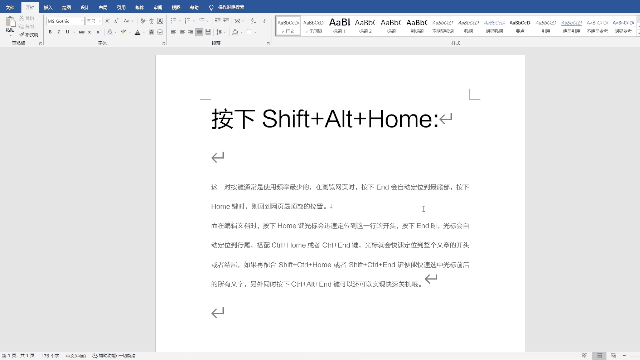Toggle Show/Hide paragraph marks
640x360 pixels.
point(264,20)
